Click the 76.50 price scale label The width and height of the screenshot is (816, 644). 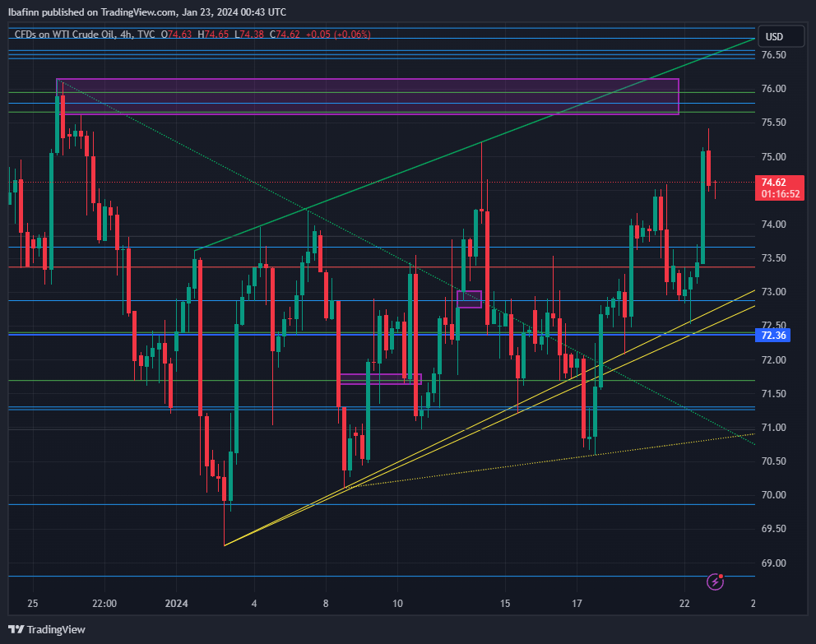tap(773, 55)
